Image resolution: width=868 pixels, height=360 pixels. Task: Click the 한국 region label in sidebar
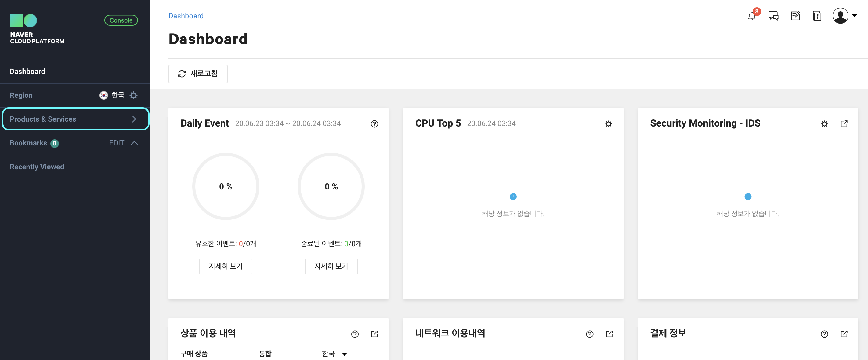coord(118,95)
